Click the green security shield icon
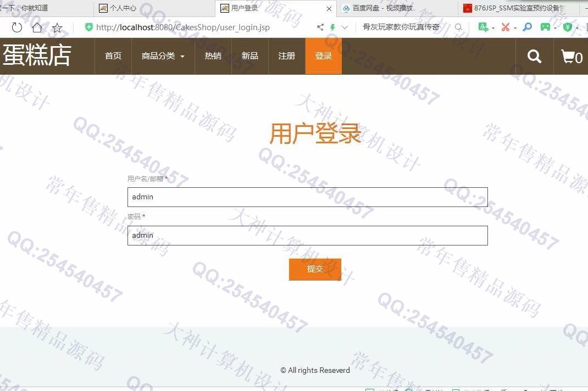Viewport: 588px width, 391px height. [89, 27]
